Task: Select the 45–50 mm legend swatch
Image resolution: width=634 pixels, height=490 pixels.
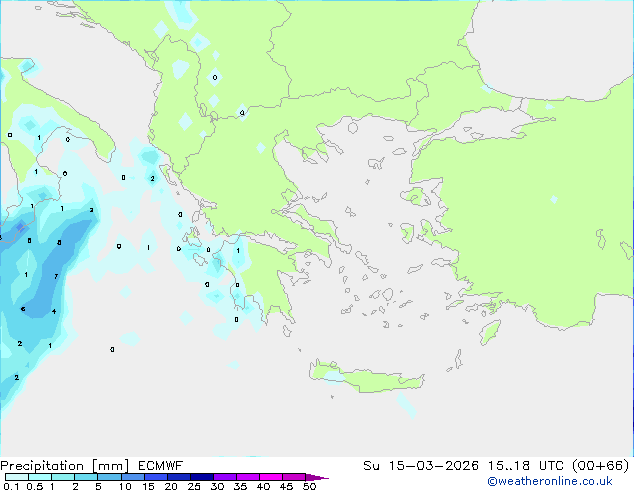Action: [x=294, y=477]
